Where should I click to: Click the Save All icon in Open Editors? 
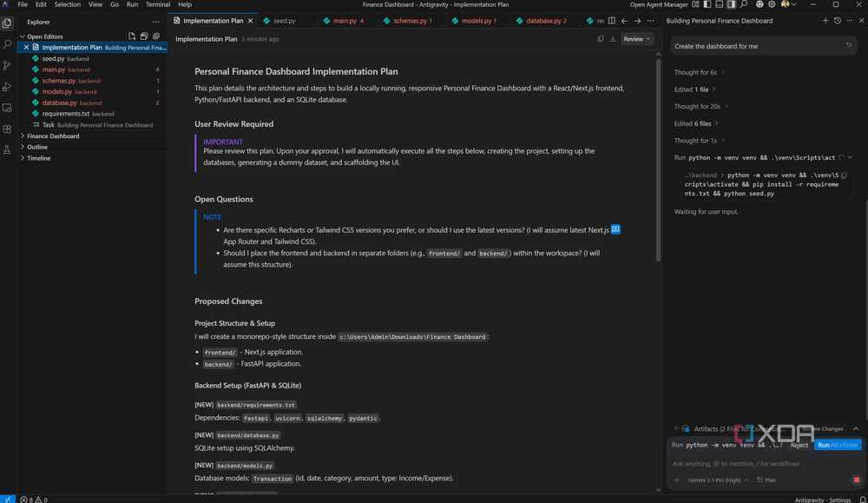coord(144,36)
